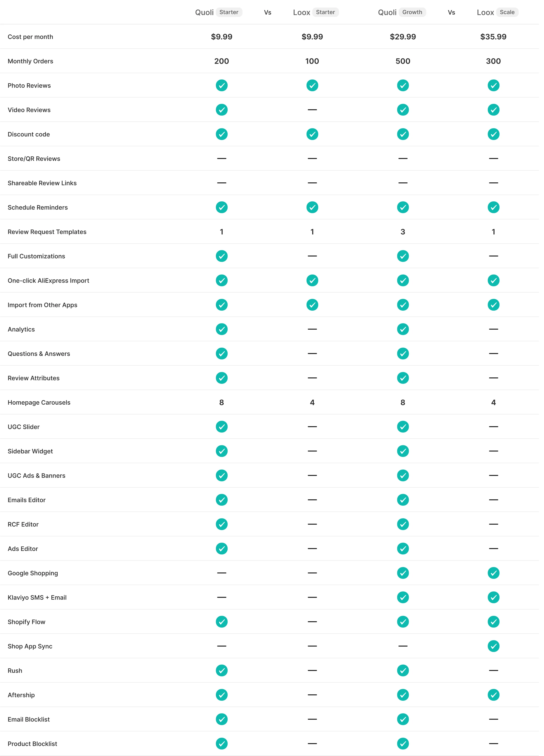Click Quoli Starter checkmark for Shopify Flow
Image resolution: width=544 pixels, height=756 pixels.
pos(222,622)
